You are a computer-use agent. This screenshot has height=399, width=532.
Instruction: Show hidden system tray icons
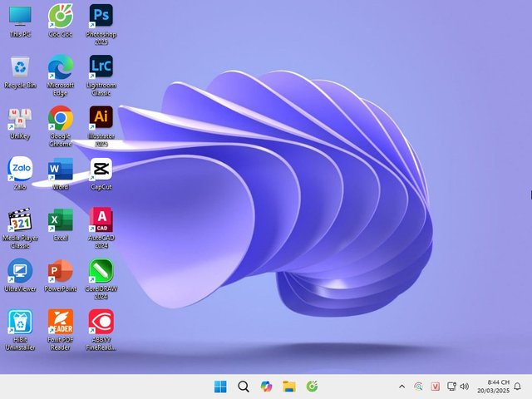401,387
